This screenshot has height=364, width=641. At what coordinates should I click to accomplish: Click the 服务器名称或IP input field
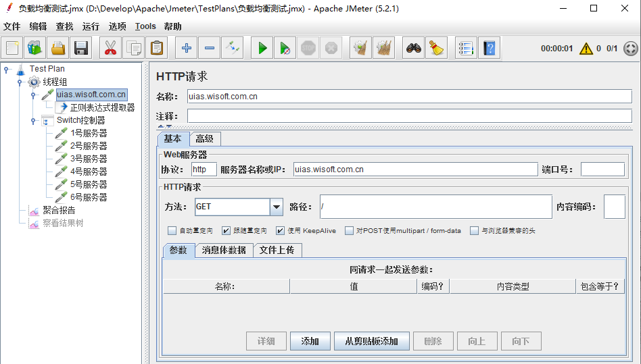click(x=415, y=170)
